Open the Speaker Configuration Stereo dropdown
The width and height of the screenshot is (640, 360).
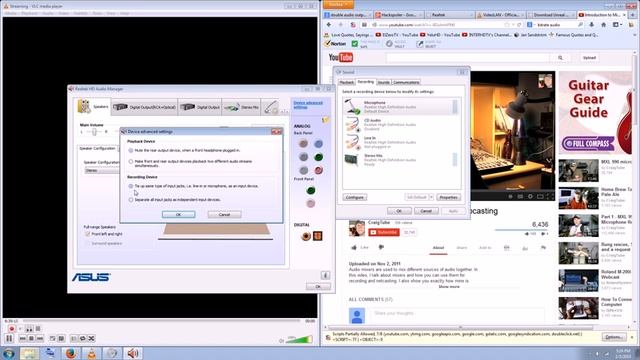(x=101, y=170)
